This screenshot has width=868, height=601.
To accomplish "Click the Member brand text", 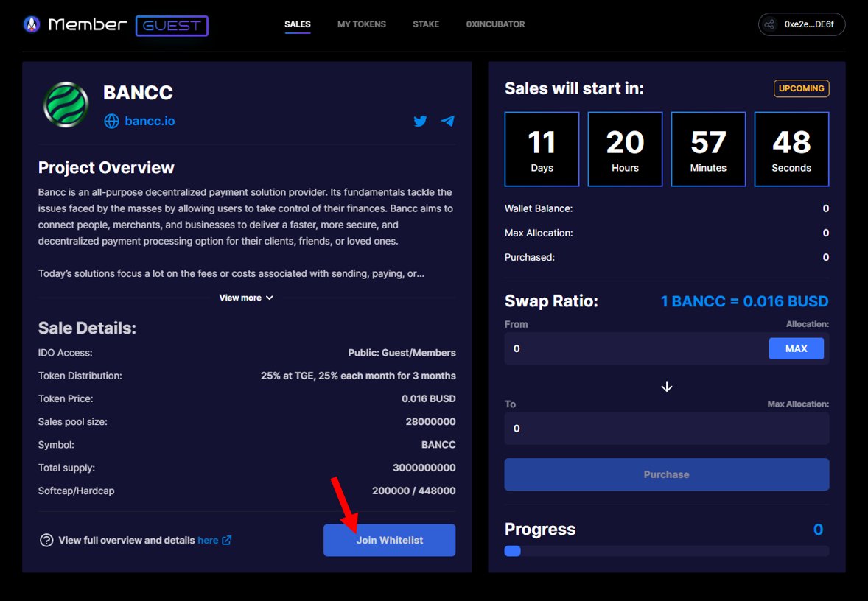I will click(88, 24).
